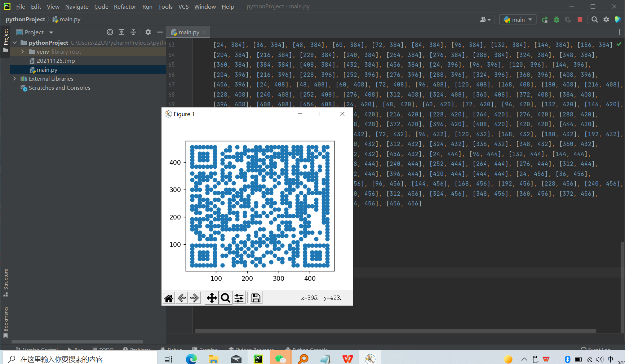Viewport: 625px width, 364px height.
Task: Click the Windows taskbar search box
Action: [80, 359]
